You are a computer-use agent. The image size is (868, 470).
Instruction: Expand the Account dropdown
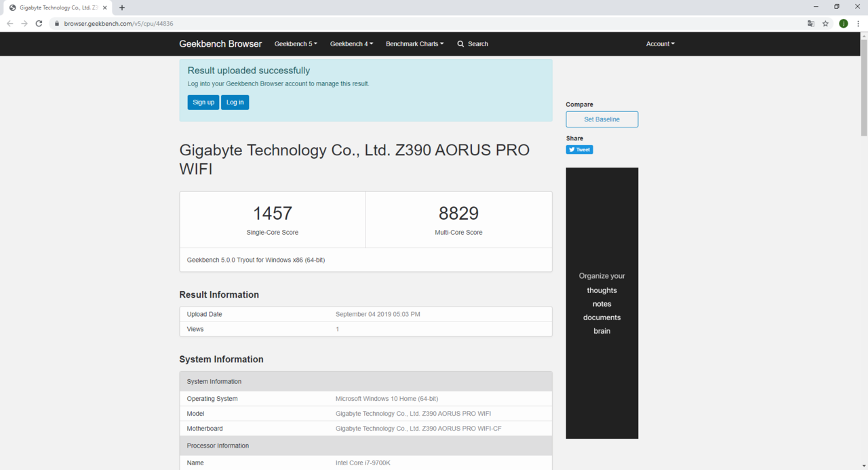(660, 44)
